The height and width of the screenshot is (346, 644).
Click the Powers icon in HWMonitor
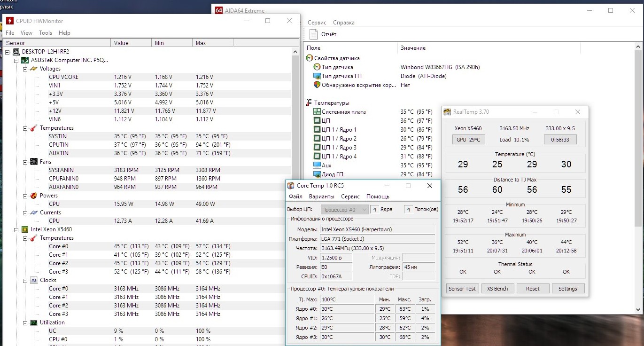coord(34,196)
